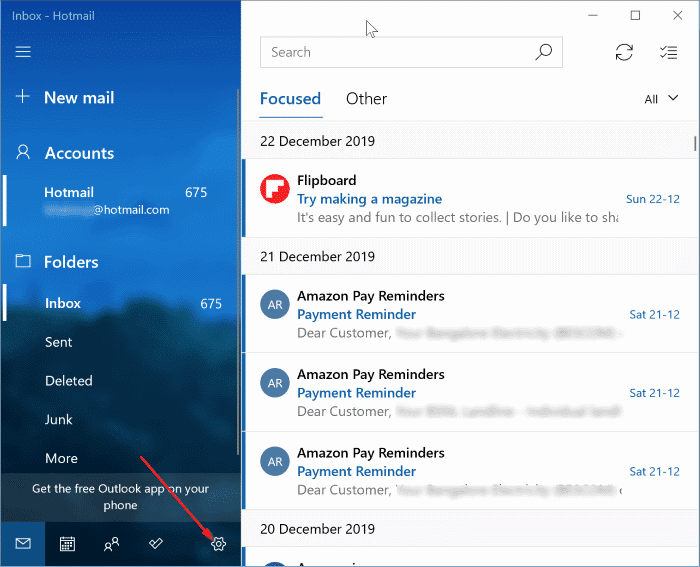Viewport: 700px width, 567px height.
Task: Open the Sent folder
Action: pos(58,342)
